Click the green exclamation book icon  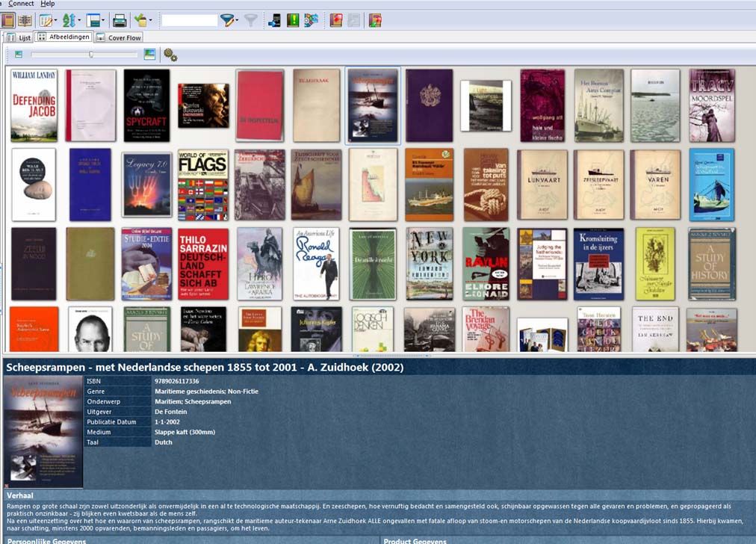[293, 20]
